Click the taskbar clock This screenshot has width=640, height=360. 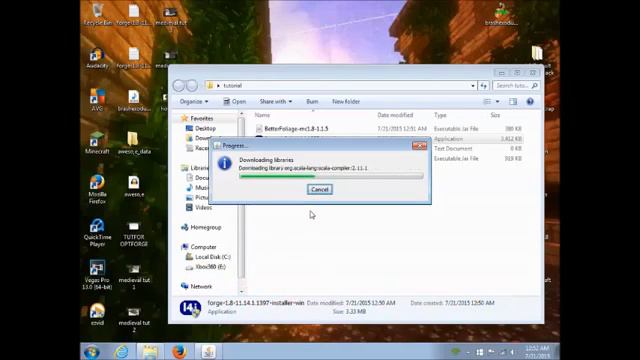(537, 352)
